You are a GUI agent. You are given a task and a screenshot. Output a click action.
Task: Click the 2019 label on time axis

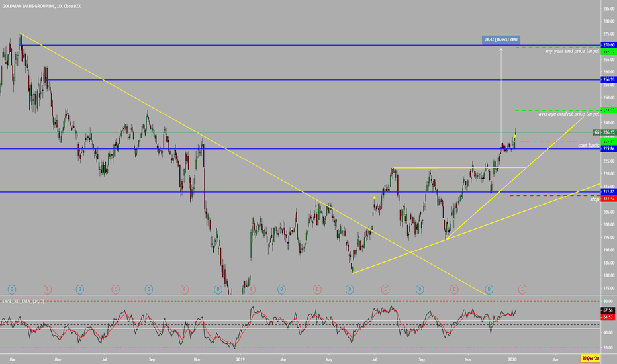click(x=240, y=359)
